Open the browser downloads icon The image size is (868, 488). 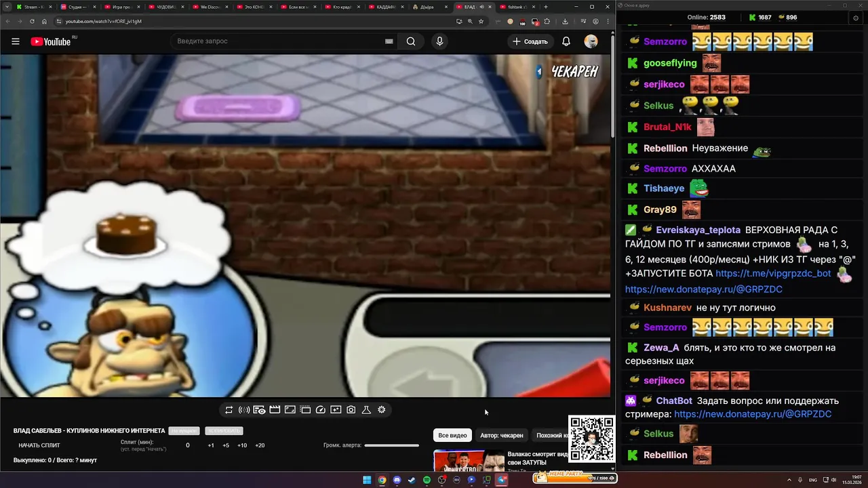coord(565,21)
